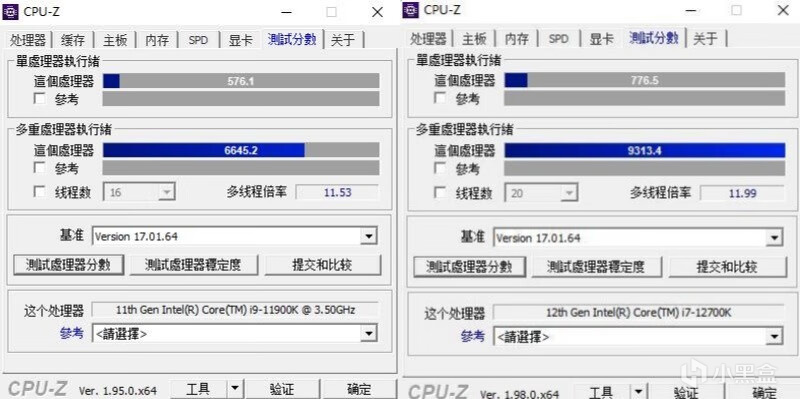The height and width of the screenshot is (399, 800).
Task: Close the left CPU-Z window
Action: (377, 12)
